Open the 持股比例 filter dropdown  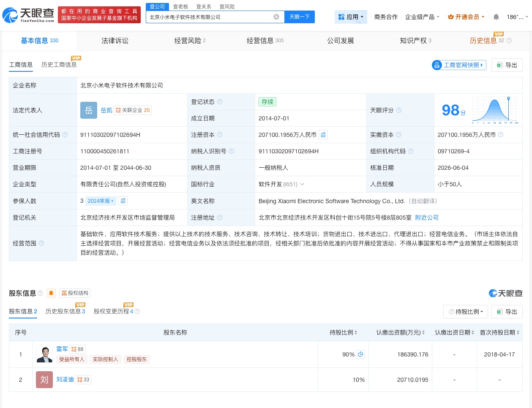tap(466, 312)
